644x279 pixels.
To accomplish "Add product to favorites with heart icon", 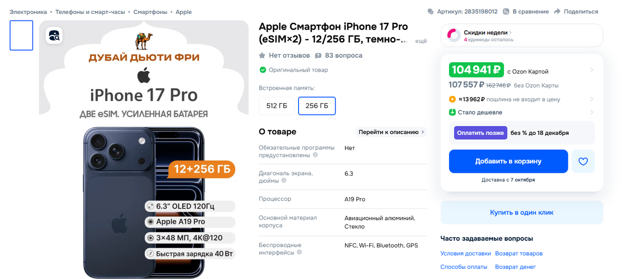I will tap(583, 161).
